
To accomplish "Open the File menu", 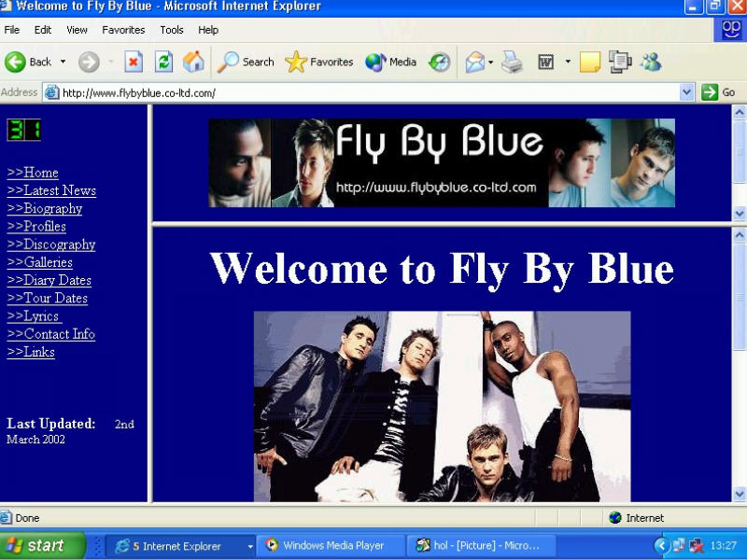I will pyautogui.click(x=12, y=30).
